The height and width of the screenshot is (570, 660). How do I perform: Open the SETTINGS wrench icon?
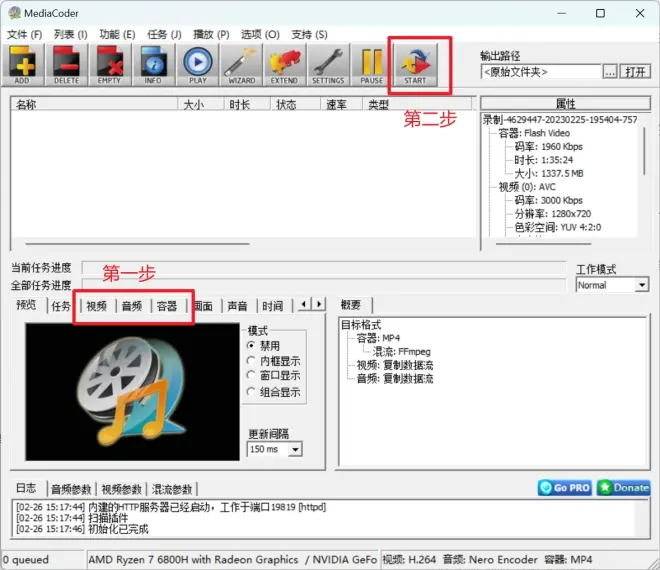click(x=328, y=65)
